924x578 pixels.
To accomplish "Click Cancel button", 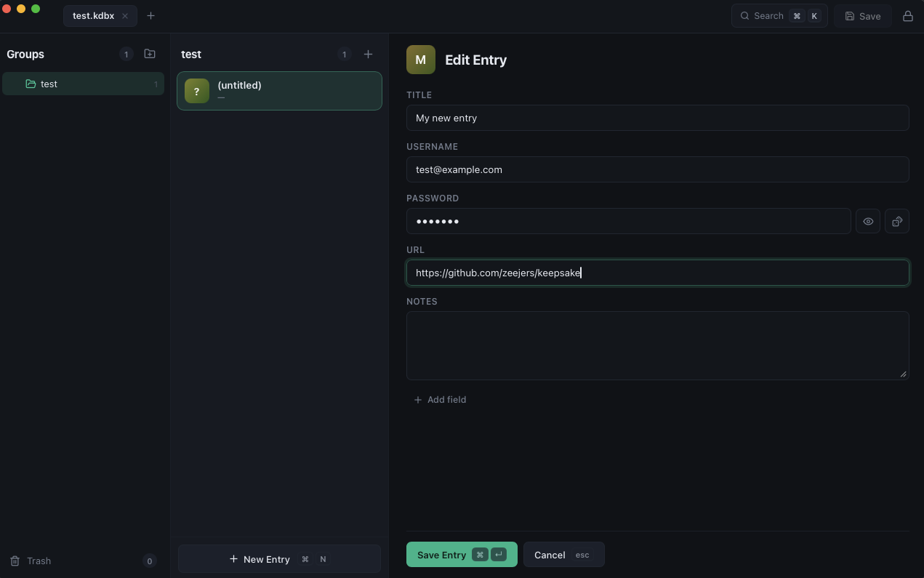I will point(563,555).
